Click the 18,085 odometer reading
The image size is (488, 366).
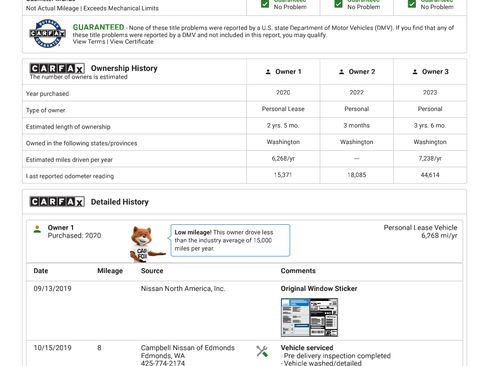pos(357,175)
